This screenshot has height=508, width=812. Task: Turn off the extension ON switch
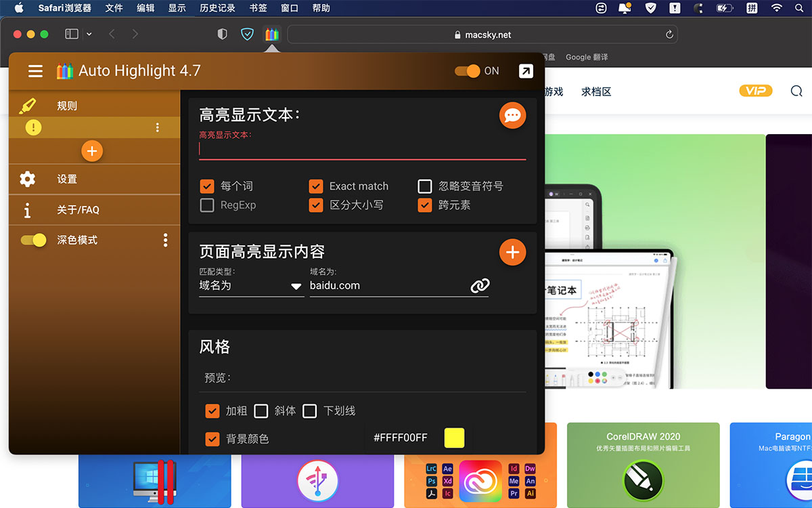468,70
